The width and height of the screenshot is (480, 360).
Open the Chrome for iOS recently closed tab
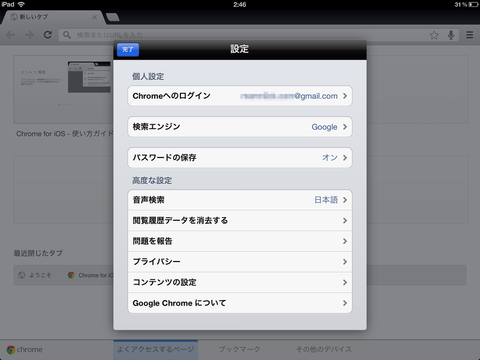[x=91, y=275]
